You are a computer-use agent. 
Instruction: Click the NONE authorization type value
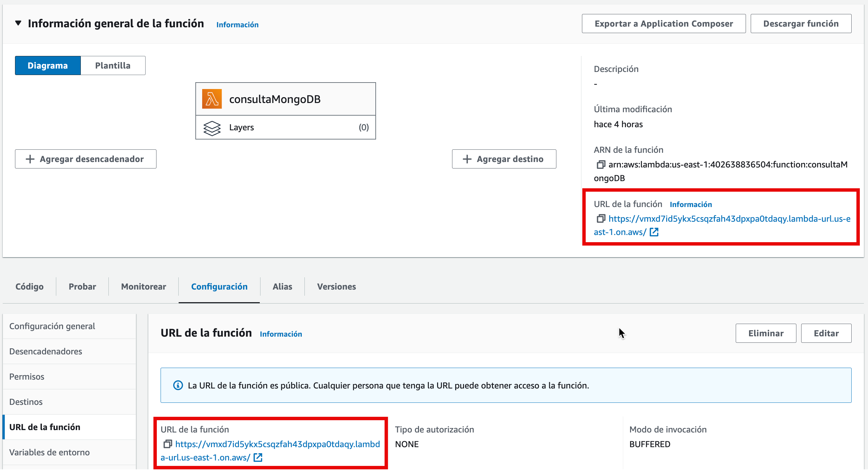[x=407, y=444]
